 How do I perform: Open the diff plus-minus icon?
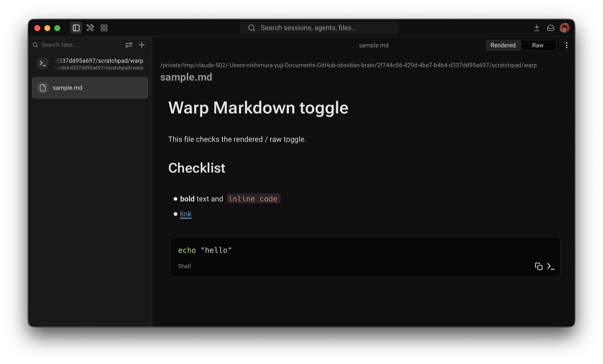point(537,28)
